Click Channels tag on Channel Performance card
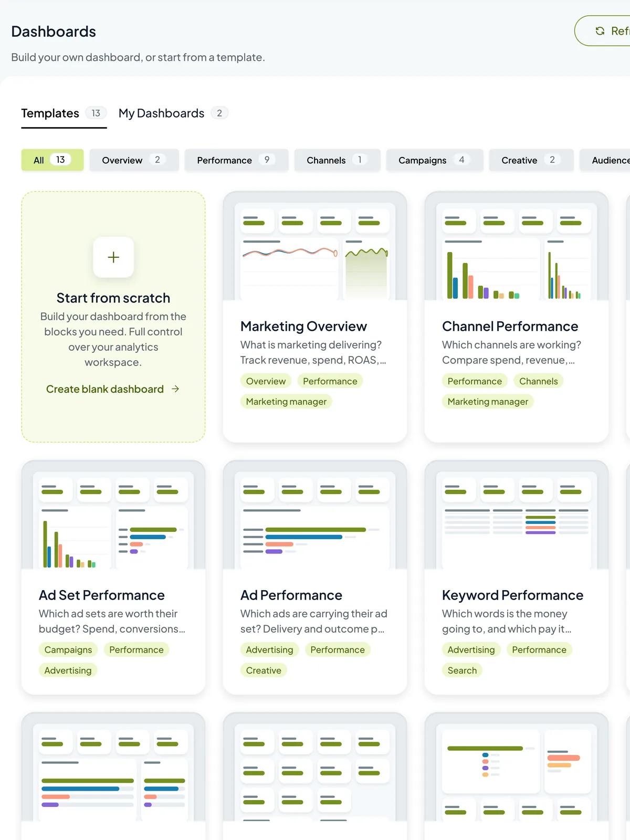 point(539,381)
